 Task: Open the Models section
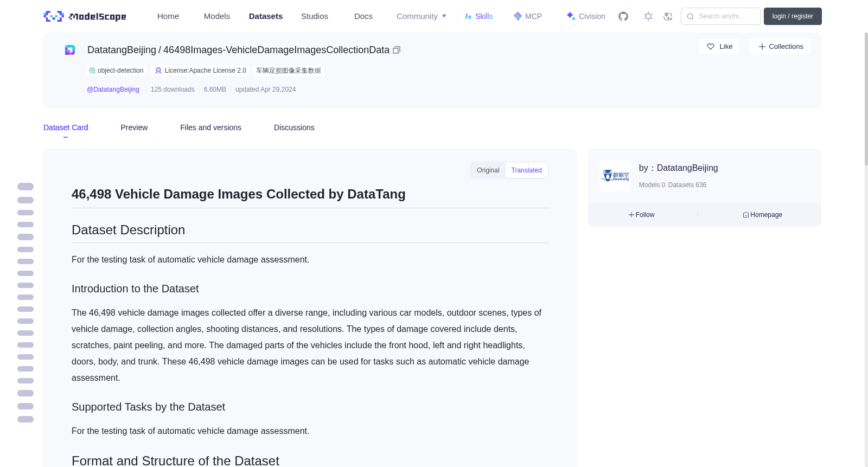217,16
